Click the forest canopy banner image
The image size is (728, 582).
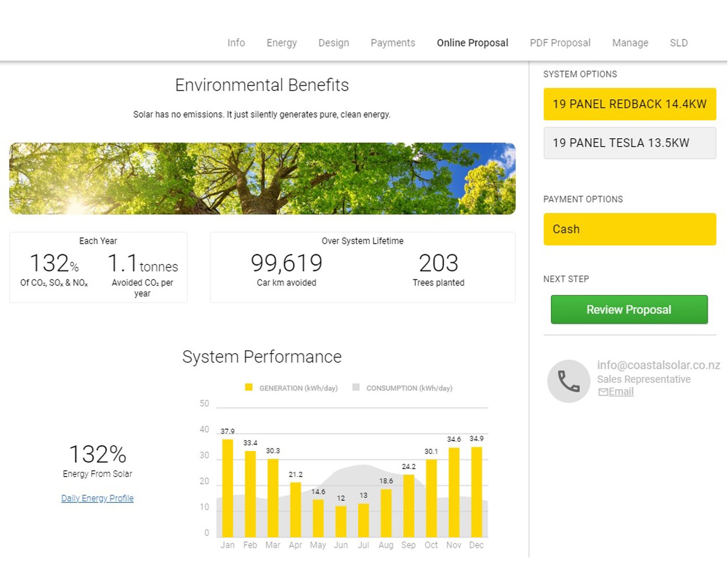pyautogui.click(x=262, y=178)
